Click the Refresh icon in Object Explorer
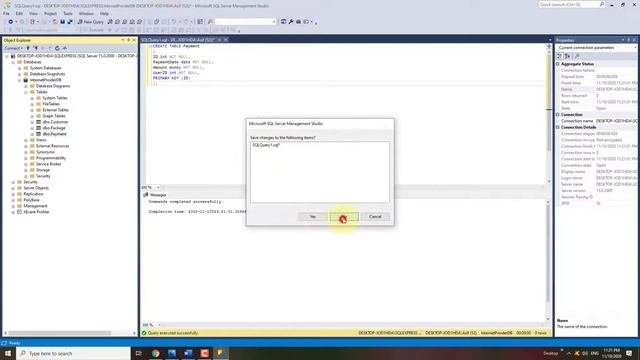The width and height of the screenshot is (640, 360). point(57,48)
